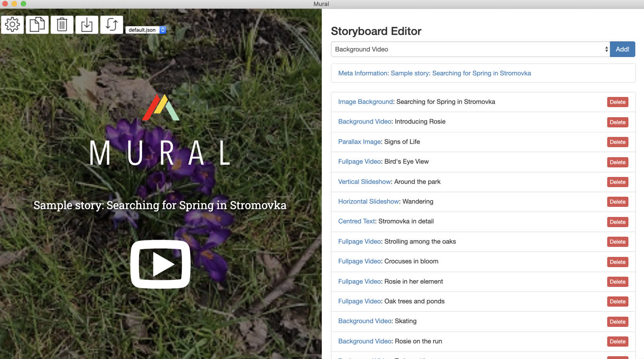Click the Storyboard Editor heading
The width and height of the screenshot is (644, 359).
tap(376, 31)
